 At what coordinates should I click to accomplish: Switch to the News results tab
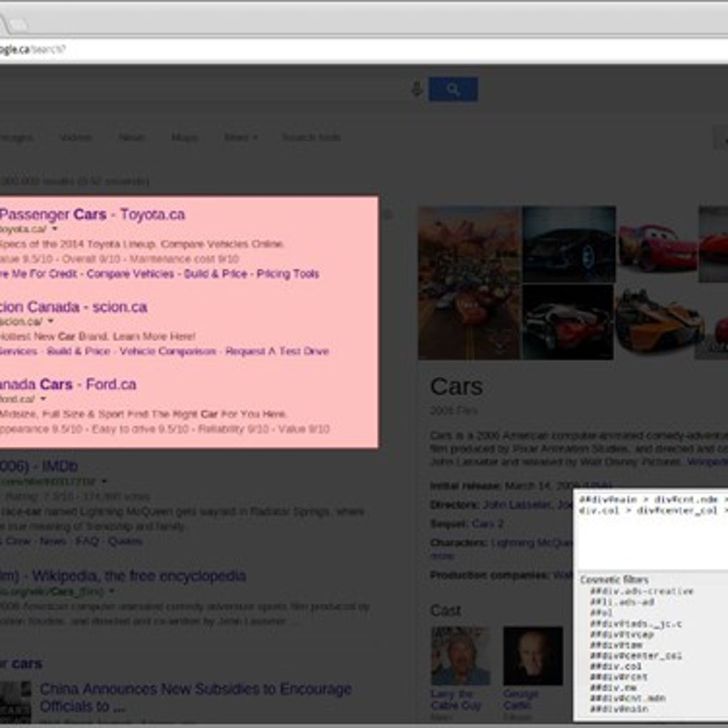pos(131,138)
